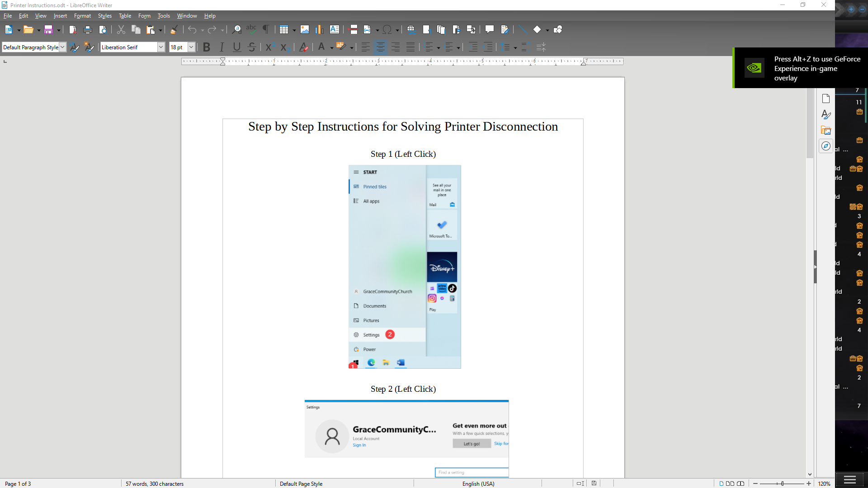Expand the Paragraph Style dropdown
Viewport: 868px width, 488px height.
click(x=62, y=47)
